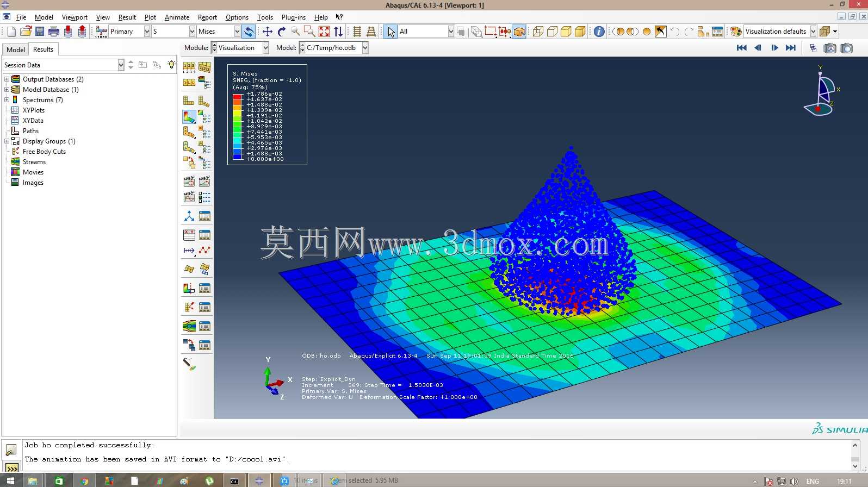This screenshot has height=487, width=868.
Task: Jump to the last frame
Action: (x=791, y=48)
